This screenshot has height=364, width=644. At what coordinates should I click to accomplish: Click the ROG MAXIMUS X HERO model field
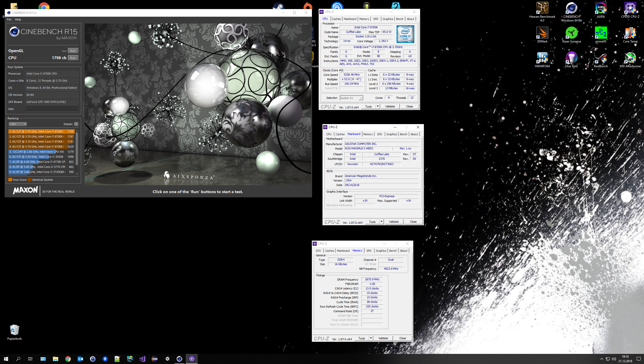[x=368, y=148]
